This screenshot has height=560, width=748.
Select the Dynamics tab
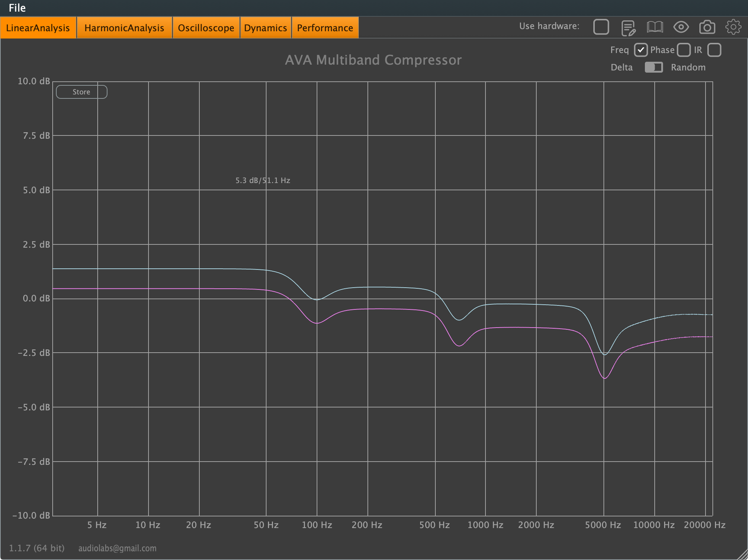(265, 27)
